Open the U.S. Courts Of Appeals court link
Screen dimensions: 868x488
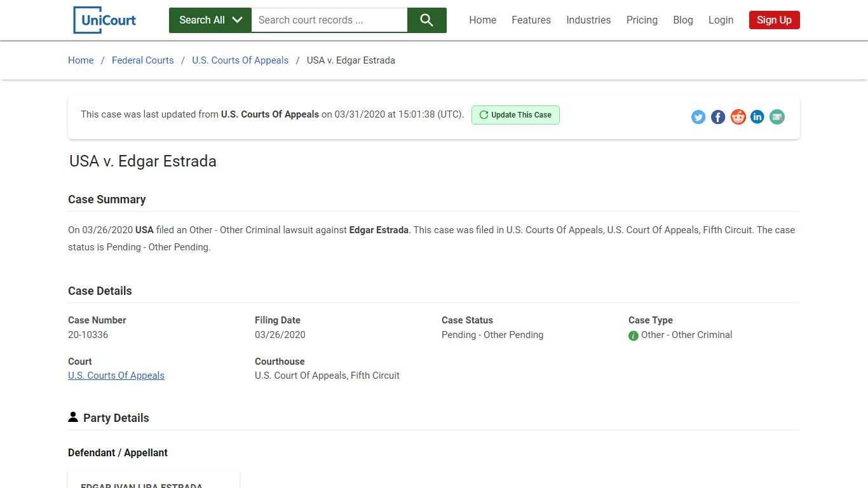[116, 376]
